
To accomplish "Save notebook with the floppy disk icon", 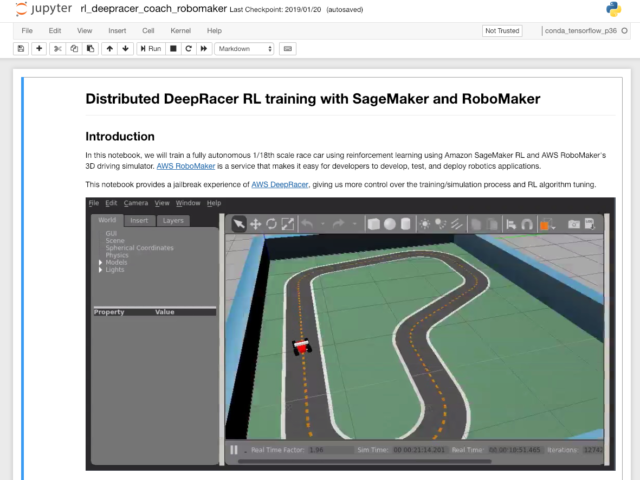I will coord(21,49).
